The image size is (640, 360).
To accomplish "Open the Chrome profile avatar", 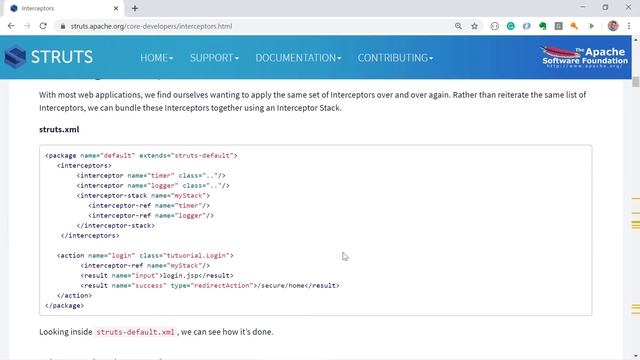I will 613,26.
